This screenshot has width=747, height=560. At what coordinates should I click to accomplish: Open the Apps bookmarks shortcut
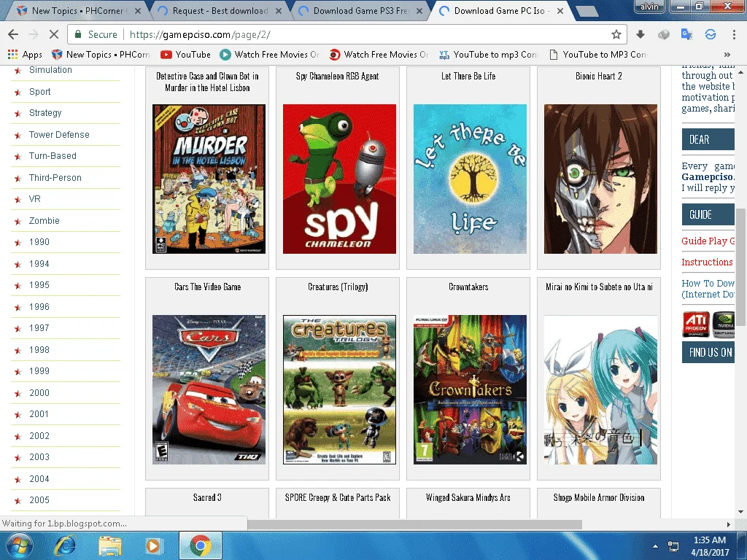click(x=25, y=55)
